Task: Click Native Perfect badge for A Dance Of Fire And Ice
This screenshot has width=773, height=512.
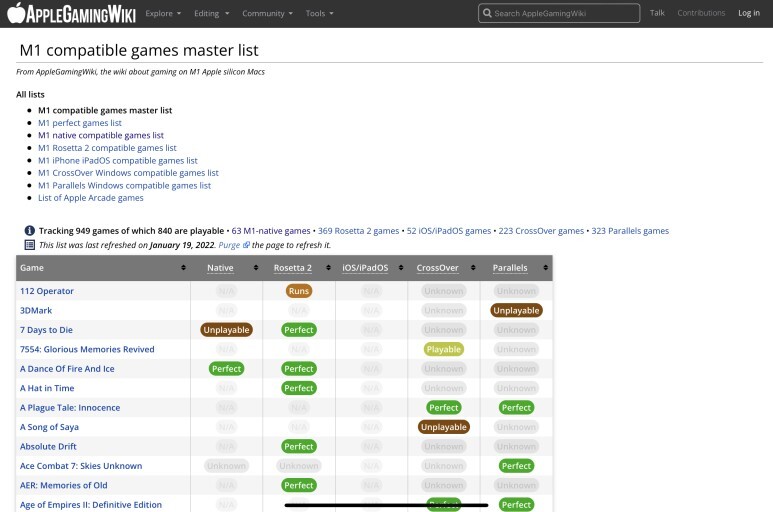Action: [226, 369]
